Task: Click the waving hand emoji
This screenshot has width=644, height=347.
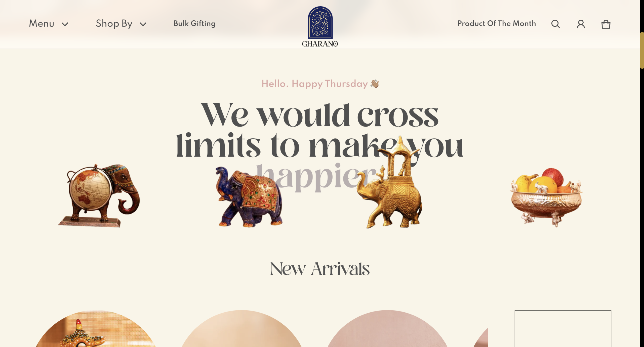Action: click(375, 84)
